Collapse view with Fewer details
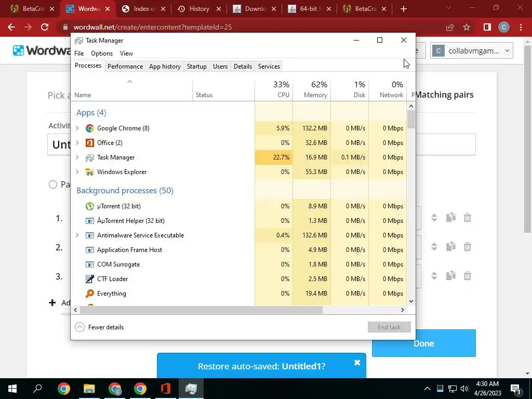The width and height of the screenshot is (532, 399). point(99,327)
